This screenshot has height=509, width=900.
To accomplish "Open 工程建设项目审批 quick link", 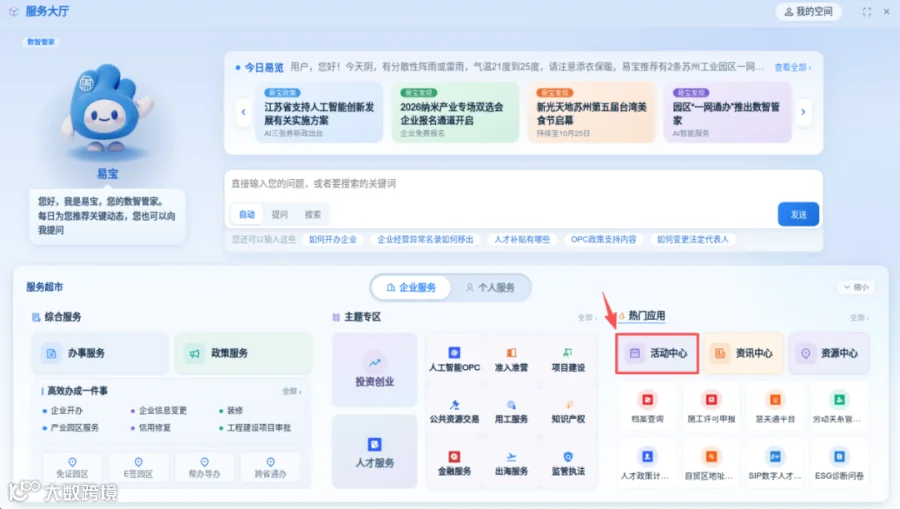I will pos(259,428).
